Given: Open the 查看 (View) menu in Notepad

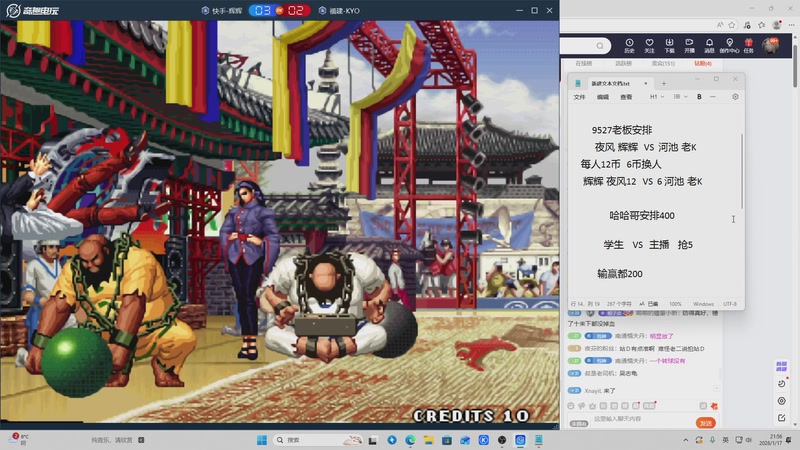Looking at the screenshot, I should (626, 97).
